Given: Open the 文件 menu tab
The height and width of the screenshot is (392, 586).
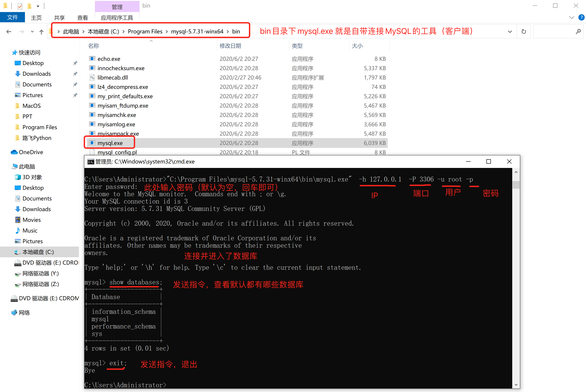Looking at the screenshot, I should click(12, 17).
